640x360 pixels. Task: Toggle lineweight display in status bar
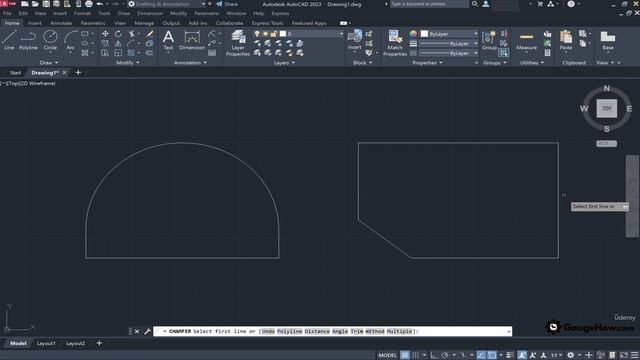click(x=510, y=355)
